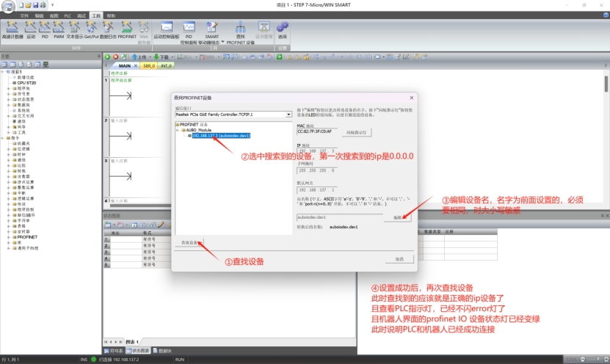Click the 查找设备 button
Screen dimensions: 610x364
[x=189, y=241]
